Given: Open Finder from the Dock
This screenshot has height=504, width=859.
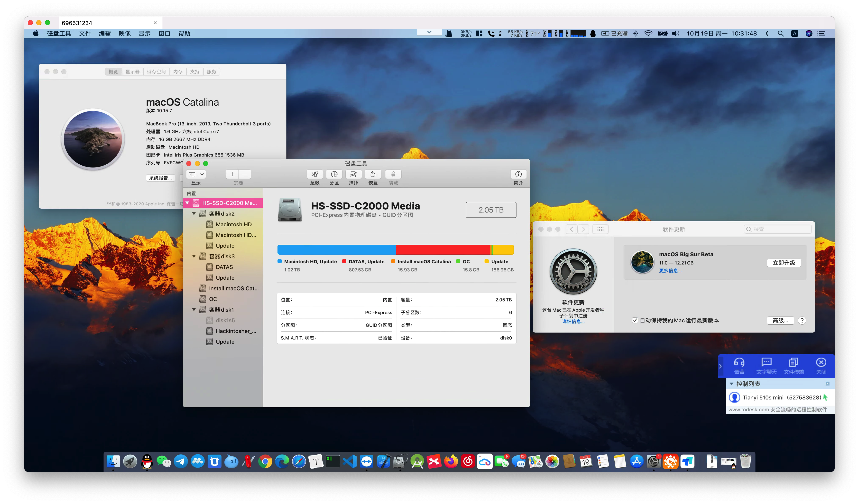Looking at the screenshot, I should coord(113,462).
